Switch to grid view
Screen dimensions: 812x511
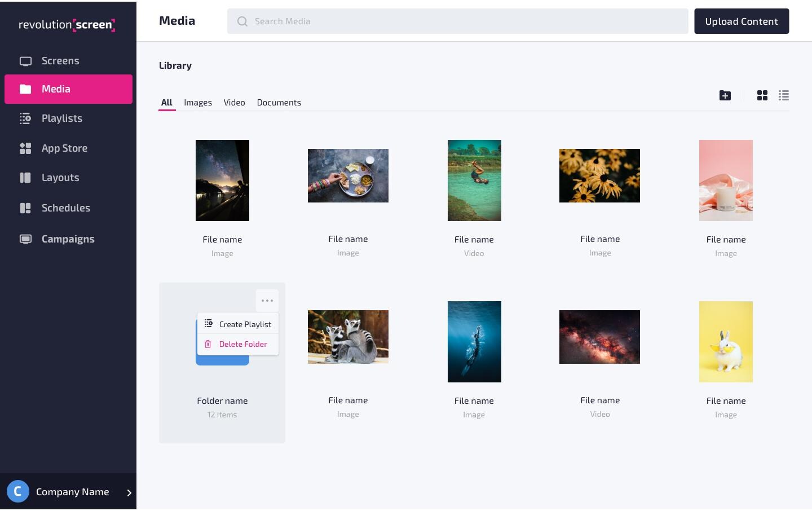point(762,95)
